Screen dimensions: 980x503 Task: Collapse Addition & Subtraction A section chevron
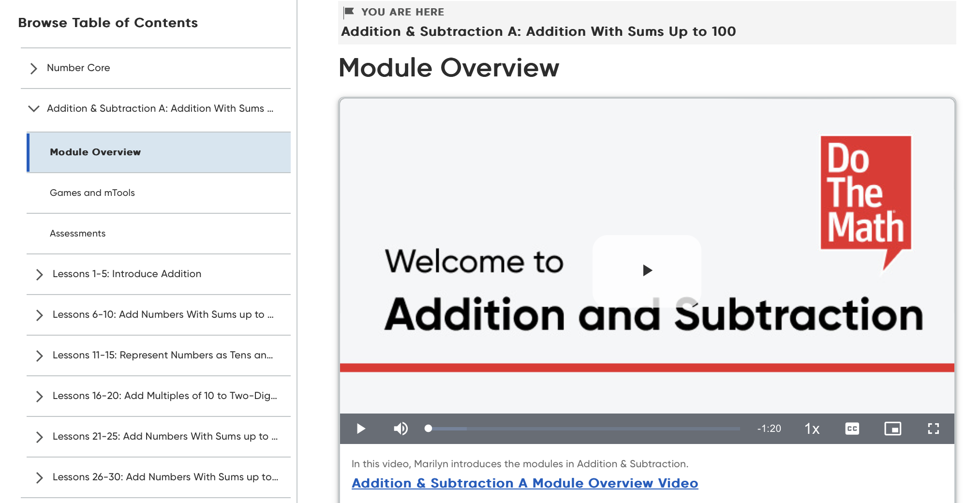pyautogui.click(x=33, y=109)
